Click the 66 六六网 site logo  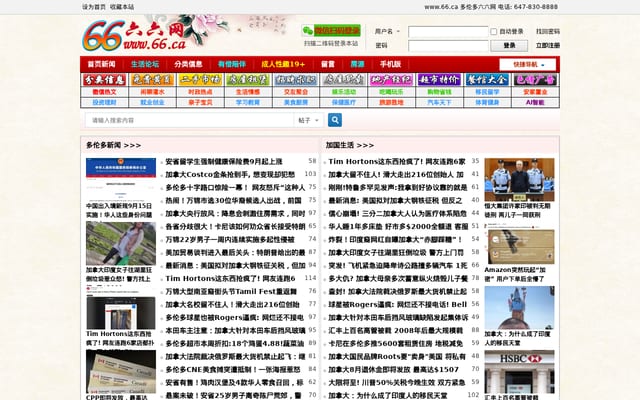pos(134,36)
